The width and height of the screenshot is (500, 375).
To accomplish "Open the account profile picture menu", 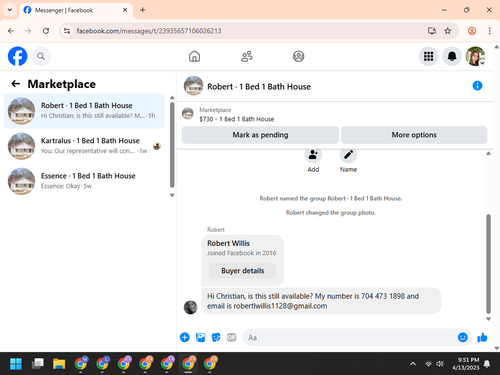I will pos(475,56).
